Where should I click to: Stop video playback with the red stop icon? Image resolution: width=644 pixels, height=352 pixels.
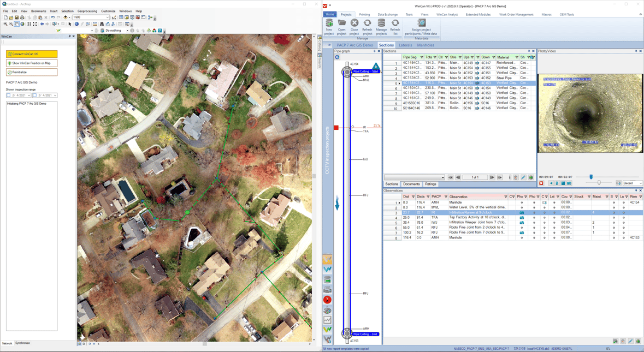coord(541,183)
